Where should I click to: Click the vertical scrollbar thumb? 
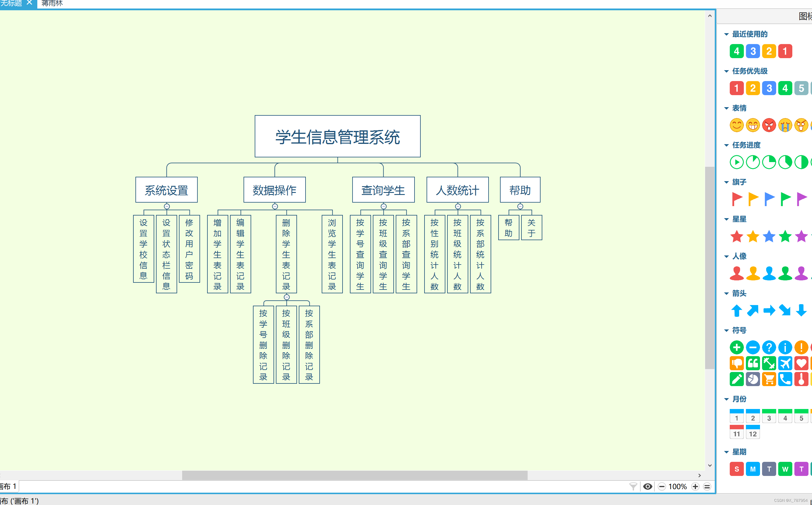pyautogui.click(x=710, y=267)
